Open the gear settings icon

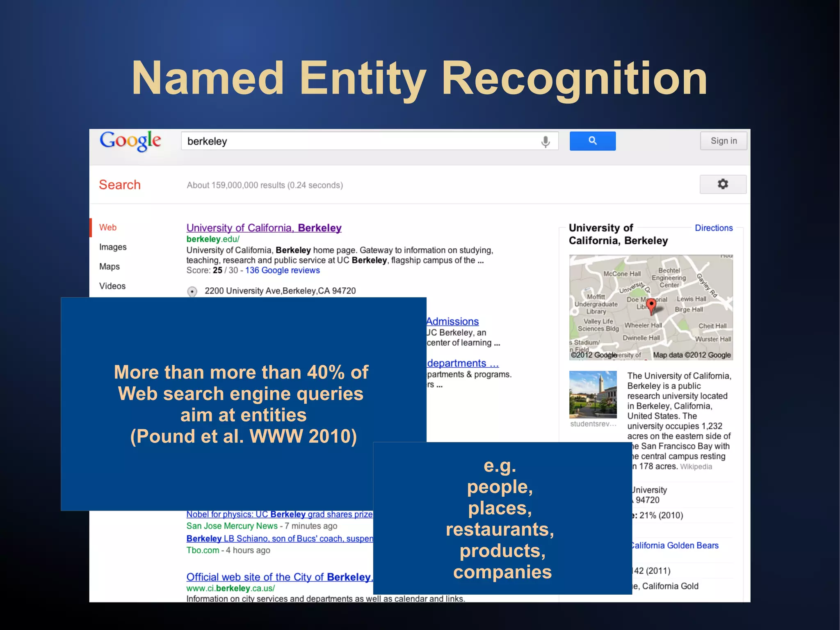pos(723,184)
